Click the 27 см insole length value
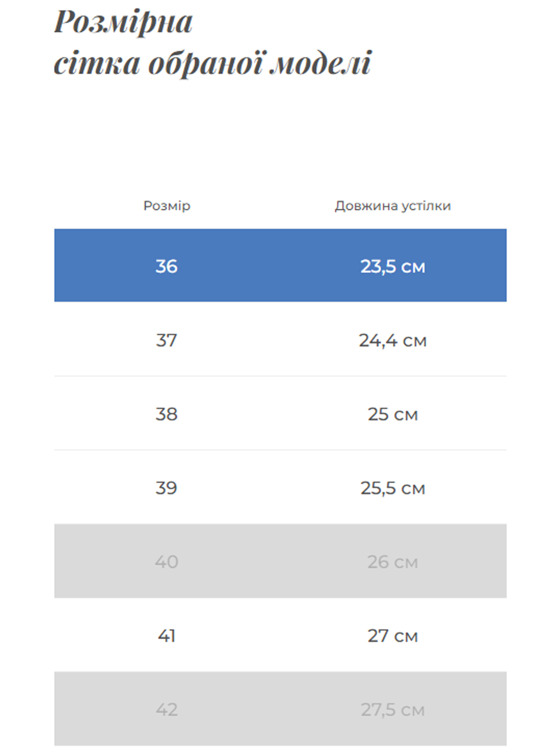 coord(392,636)
